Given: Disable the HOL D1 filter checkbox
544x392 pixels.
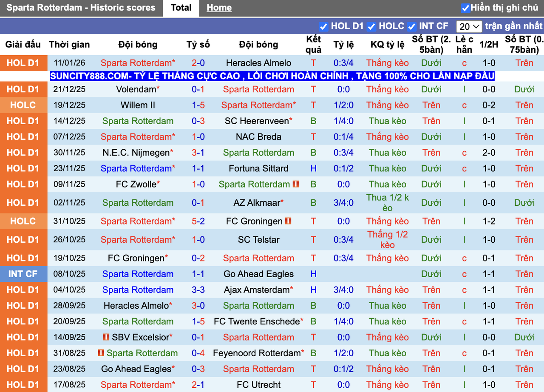Looking at the screenshot, I should click(324, 26).
